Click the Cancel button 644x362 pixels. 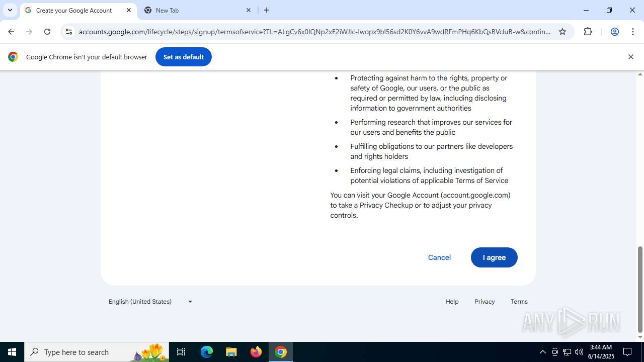tap(439, 257)
